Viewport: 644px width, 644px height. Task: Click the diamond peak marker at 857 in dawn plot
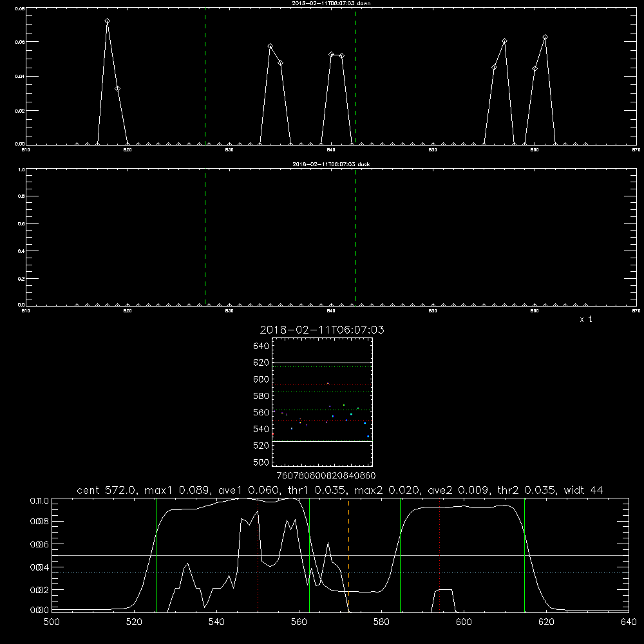[504, 41]
